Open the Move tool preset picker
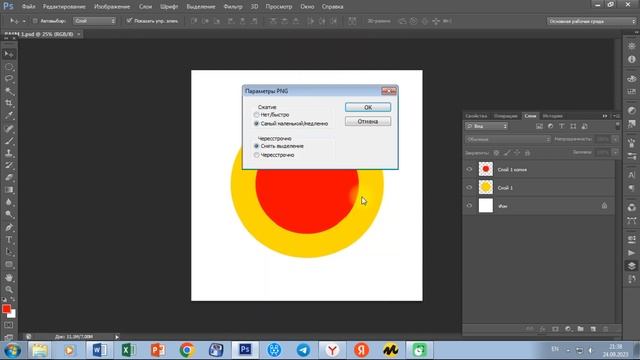Image resolution: width=640 pixels, height=360 pixels. pyautogui.click(x=24, y=21)
